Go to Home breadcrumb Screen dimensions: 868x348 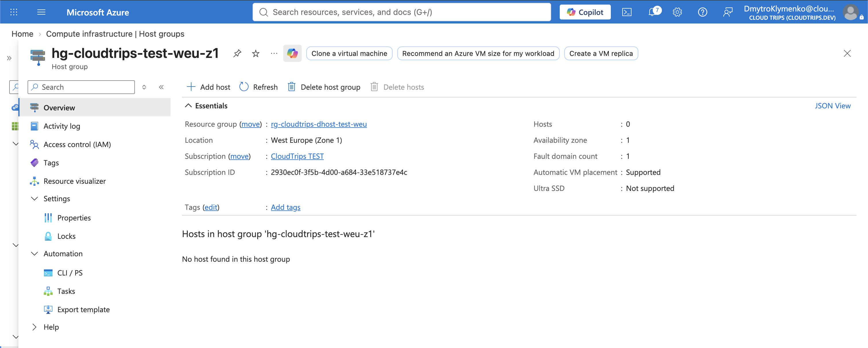[x=22, y=34]
